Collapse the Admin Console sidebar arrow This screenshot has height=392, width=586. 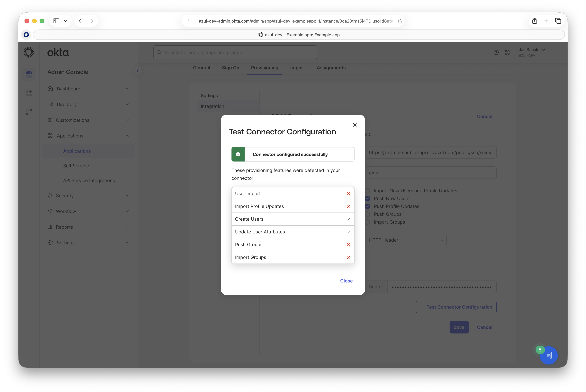click(x=138, y=71)
